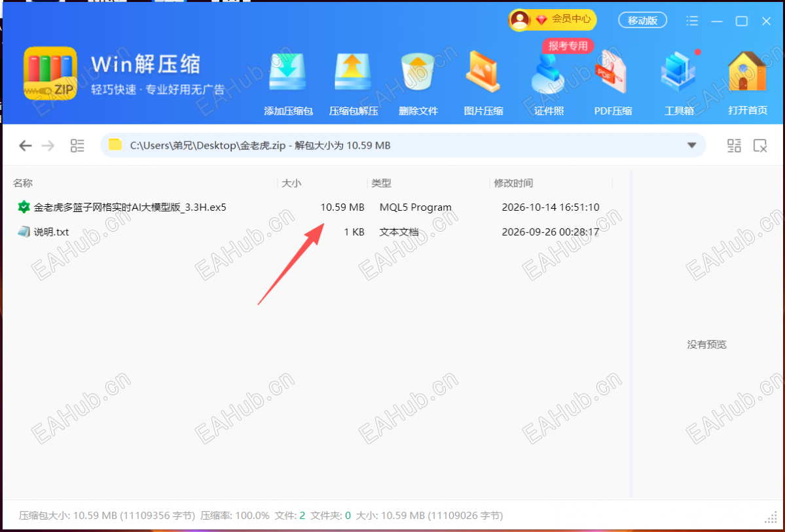The width and height of the screenshot is (785, 532).
Task: Click the QR-style scan icon beside address bar
Action: pyautogui.click(x=734, y=146)
